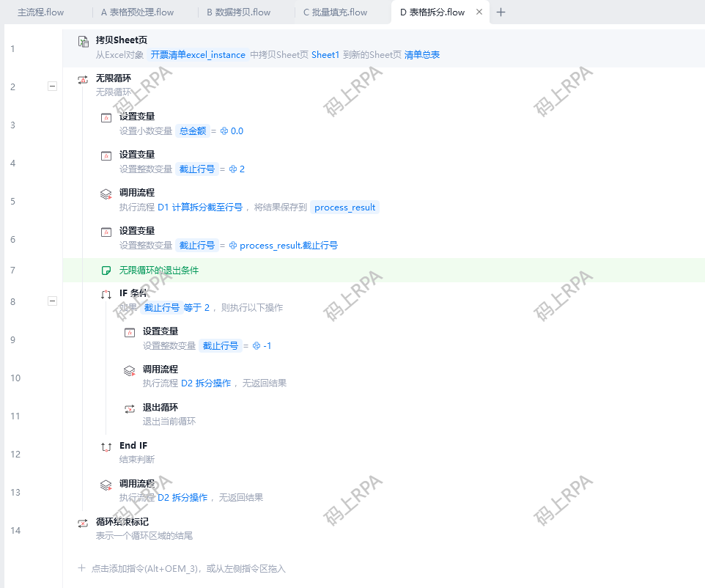Open D2 拆分操作 link on line 13

pyautogui.click(x=182, y=498)
